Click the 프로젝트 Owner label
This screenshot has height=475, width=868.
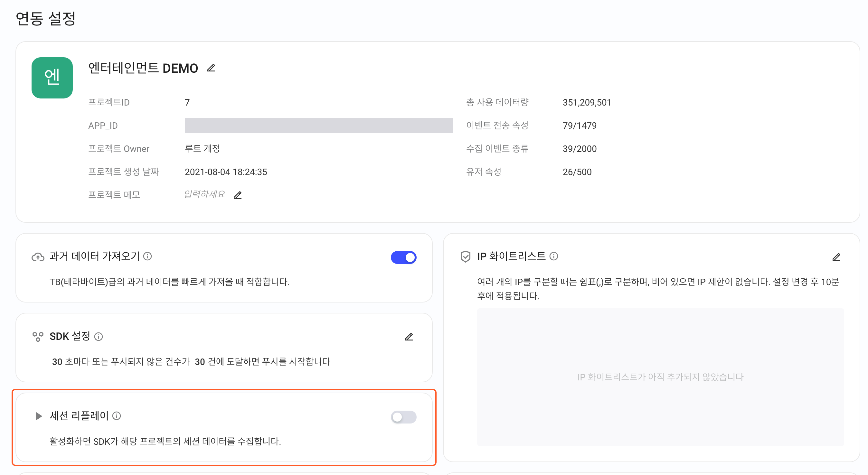coord(118,149)
